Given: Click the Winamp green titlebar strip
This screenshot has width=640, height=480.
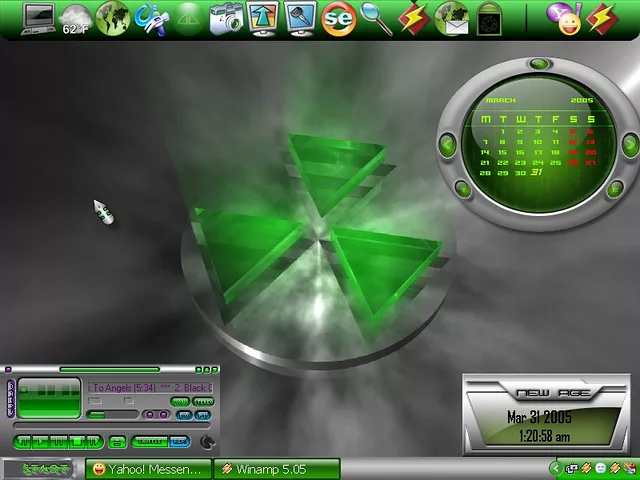Looking at the screenshot, I should click(x=109, y=369).
